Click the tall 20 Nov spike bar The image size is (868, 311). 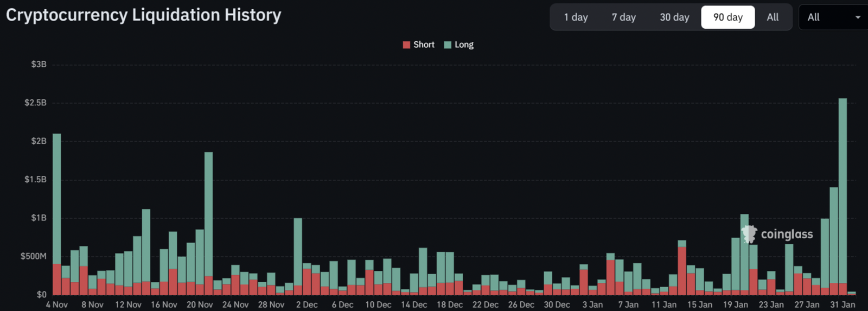tap(208, 217)
